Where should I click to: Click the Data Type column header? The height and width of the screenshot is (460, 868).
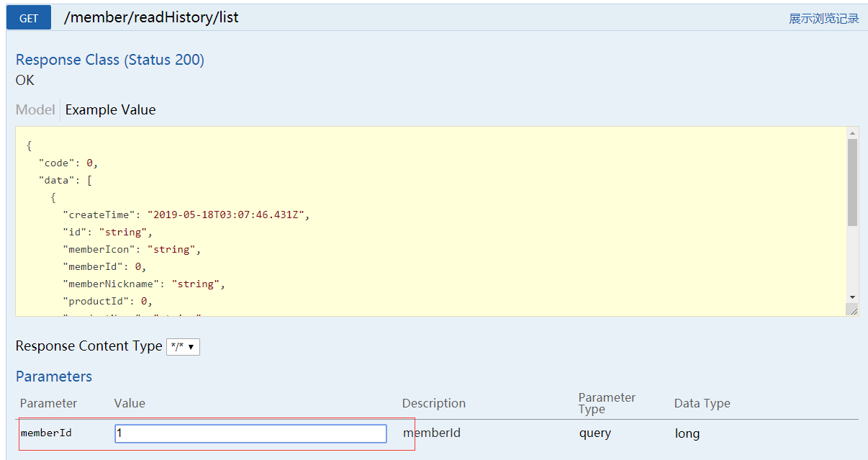702,403
